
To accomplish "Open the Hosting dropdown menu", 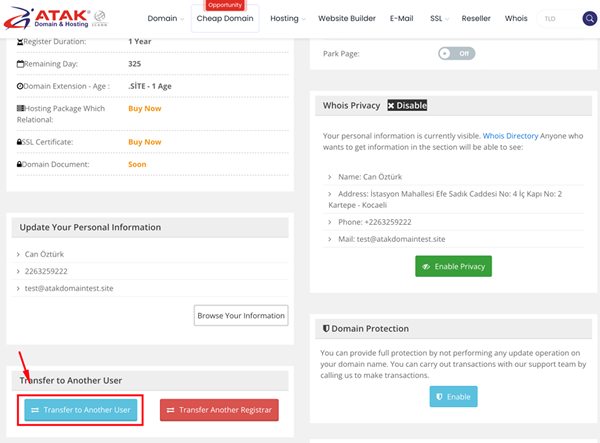I will click(288, 18).
